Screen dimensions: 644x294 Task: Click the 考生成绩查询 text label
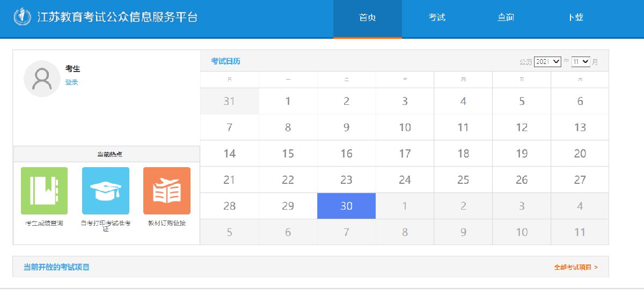pyautogui.click(x=44, y=223)
